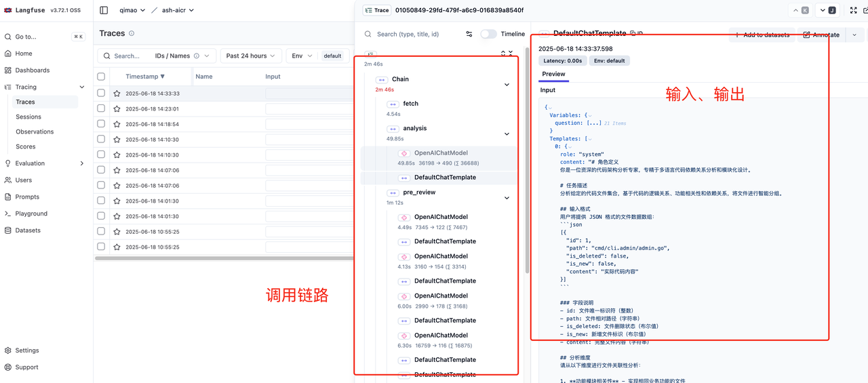Enter fullscreen for the trace panel

[x=853, y=10]
